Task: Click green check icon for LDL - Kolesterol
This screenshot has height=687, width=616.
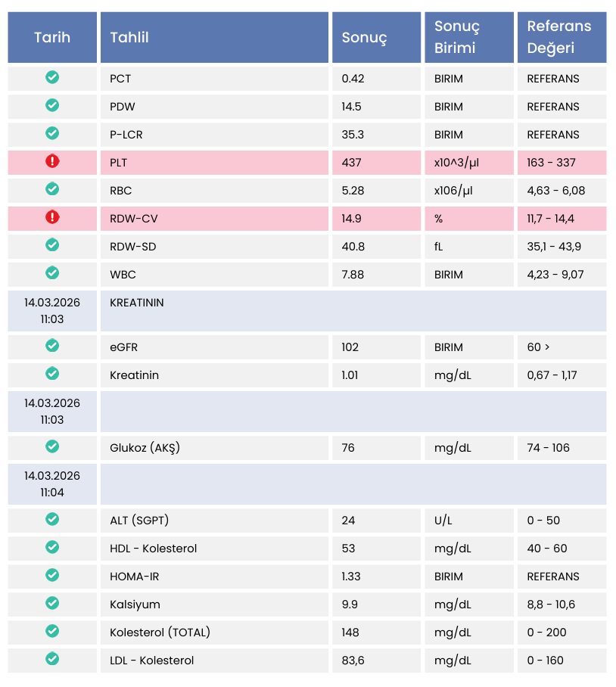Action: [52, 659]
